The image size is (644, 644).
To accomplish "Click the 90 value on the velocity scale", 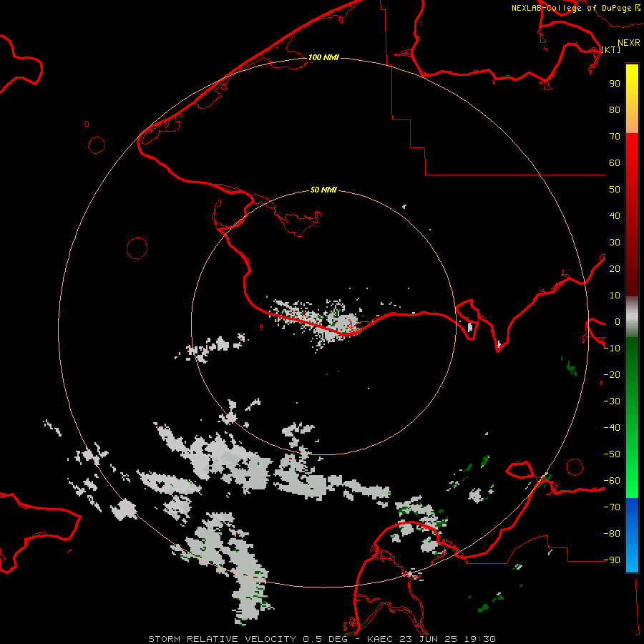I will [615, 84].
